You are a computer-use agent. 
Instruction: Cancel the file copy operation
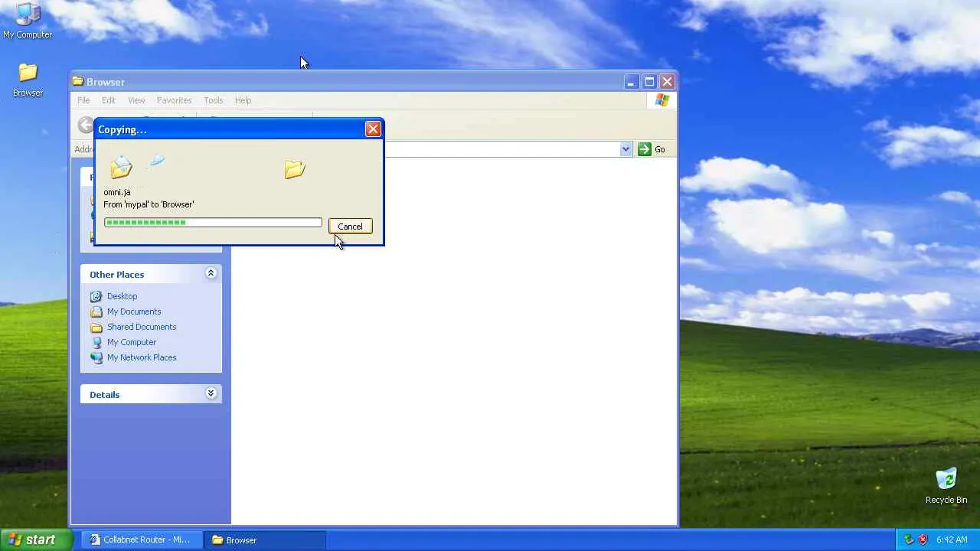pyautogui.click(x=350, y=226)
